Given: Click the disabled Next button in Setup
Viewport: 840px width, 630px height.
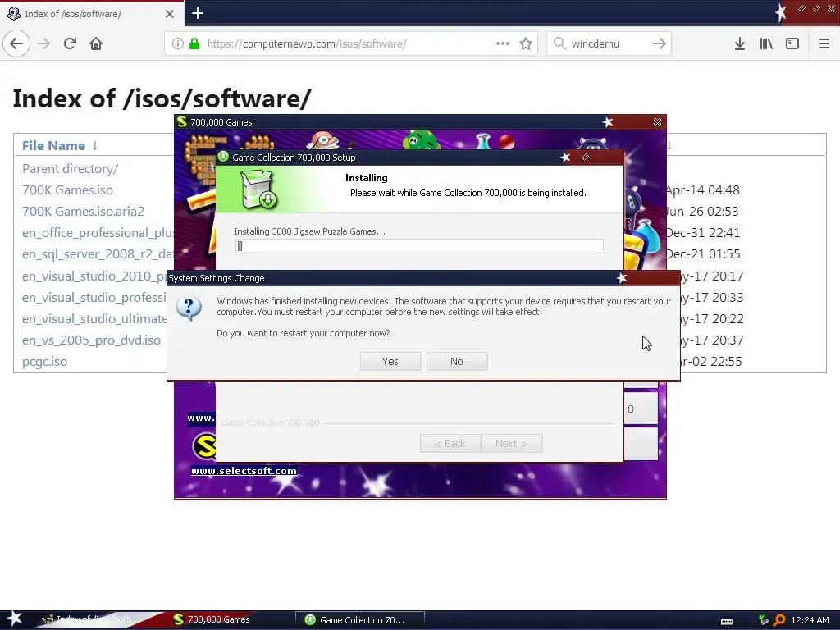Looking at the screenshot, I should click(511, 444).
